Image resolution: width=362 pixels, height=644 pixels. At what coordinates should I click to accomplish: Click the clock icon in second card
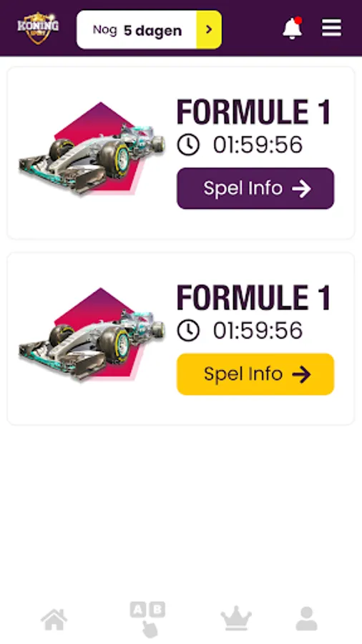tap(188, 331)
